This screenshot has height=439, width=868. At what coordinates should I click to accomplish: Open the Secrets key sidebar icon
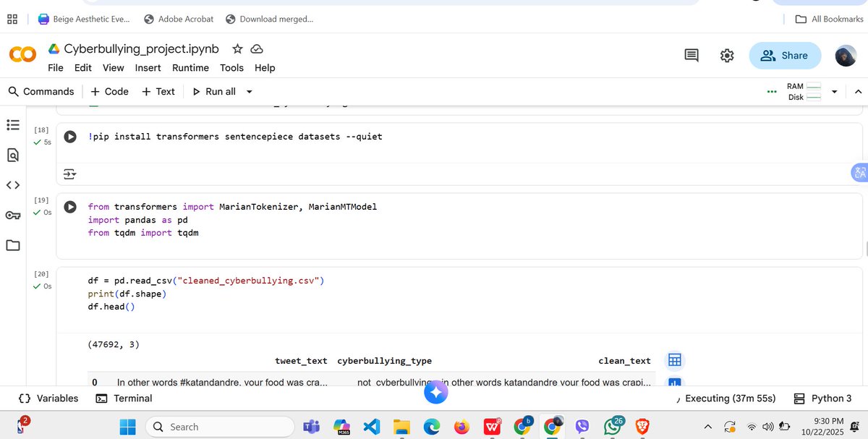pos(13,215)
